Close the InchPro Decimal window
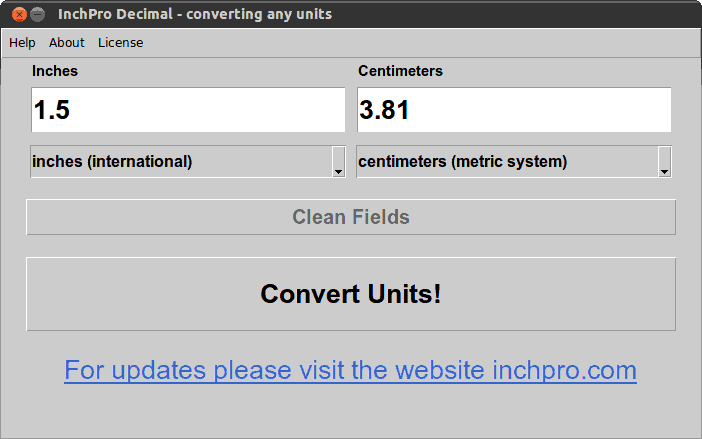The image size is (702, 439). [17, 14]
